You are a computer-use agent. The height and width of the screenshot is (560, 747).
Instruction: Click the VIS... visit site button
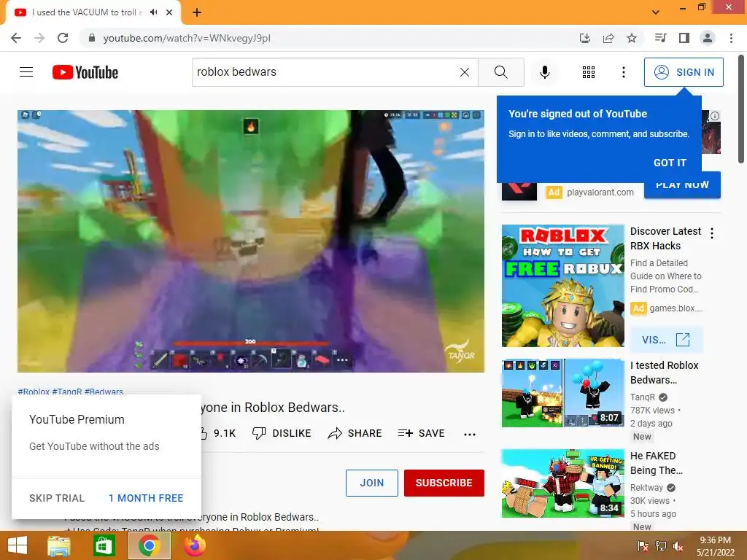pos(666,340)
